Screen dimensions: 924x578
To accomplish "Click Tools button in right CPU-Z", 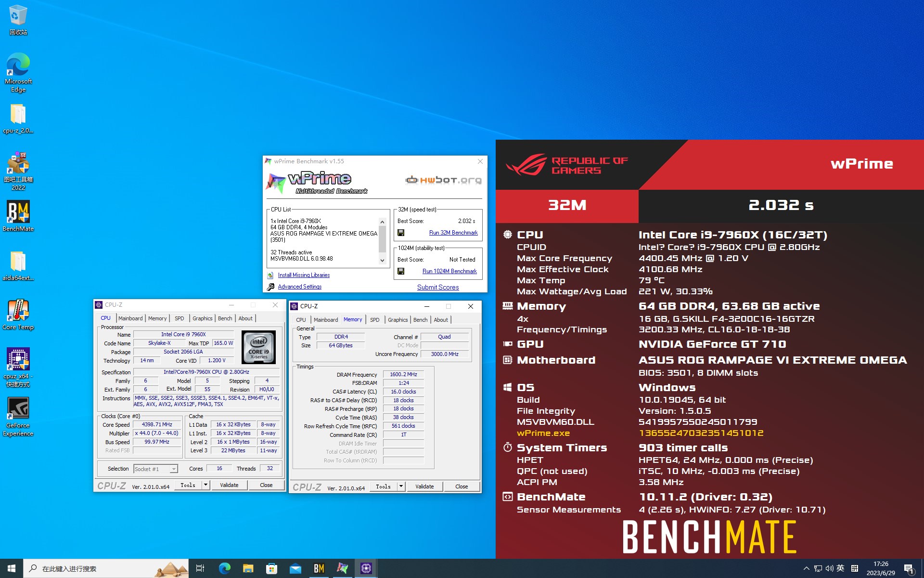I will (383, 486).
